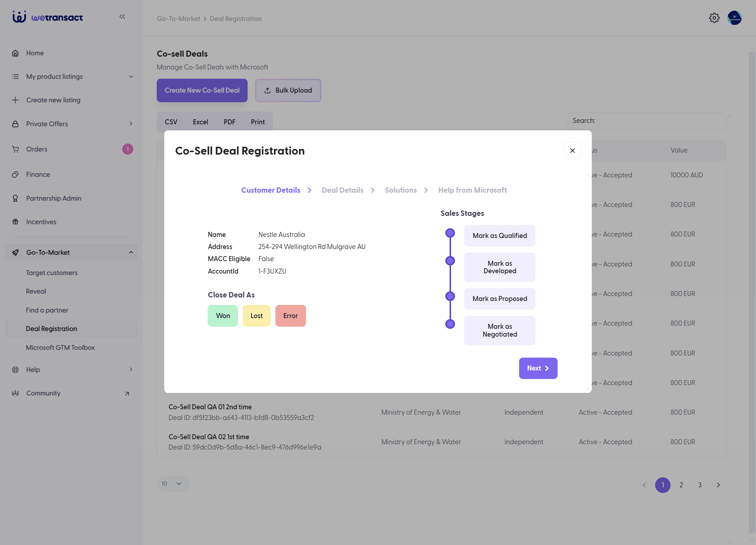
Task: Click the Incentives gift icon
Action: [x=15, y=222]
